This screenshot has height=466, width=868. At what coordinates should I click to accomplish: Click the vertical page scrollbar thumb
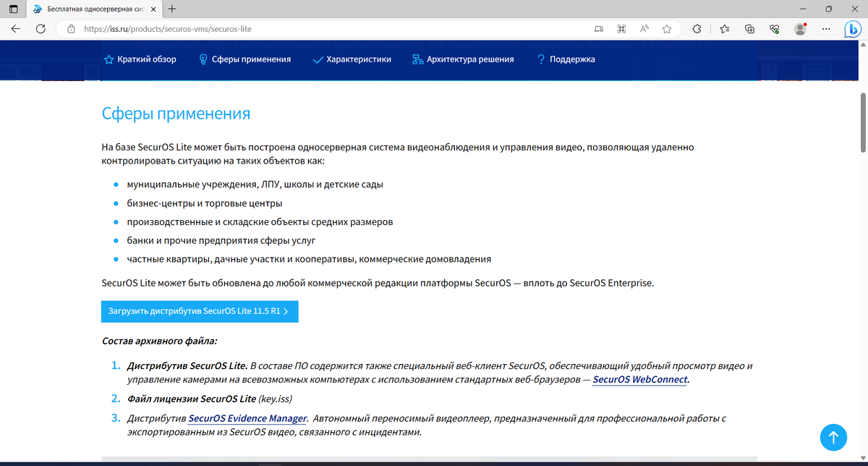tap(863, 122)
